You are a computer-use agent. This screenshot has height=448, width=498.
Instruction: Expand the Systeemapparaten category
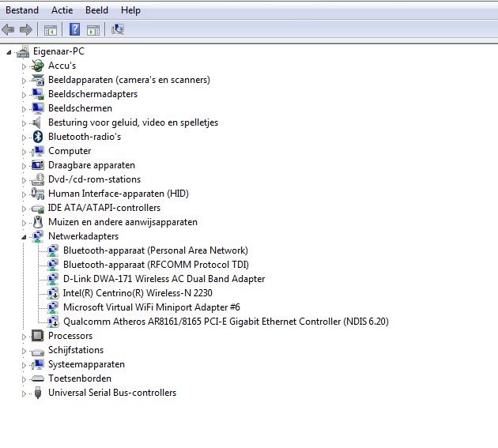point(24,365)
